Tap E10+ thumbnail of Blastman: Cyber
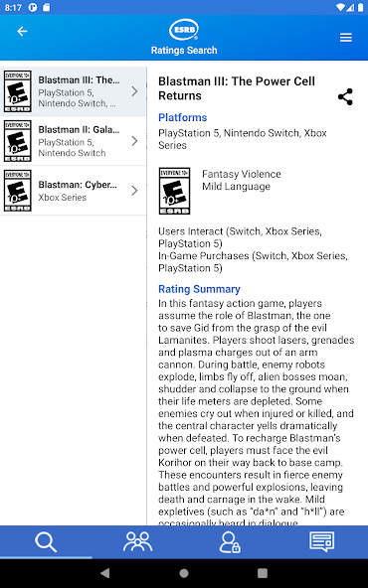The image size is (368, 588). 18,191
